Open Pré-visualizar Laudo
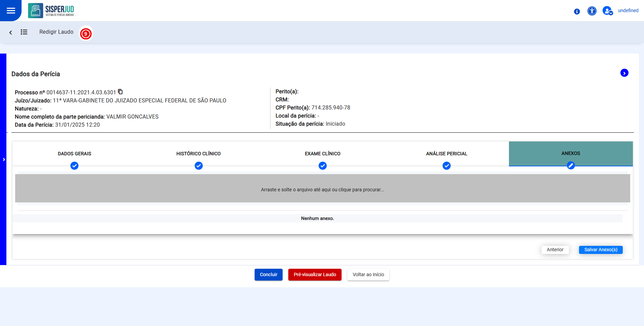The image size is (644, 326). (315, 274)
